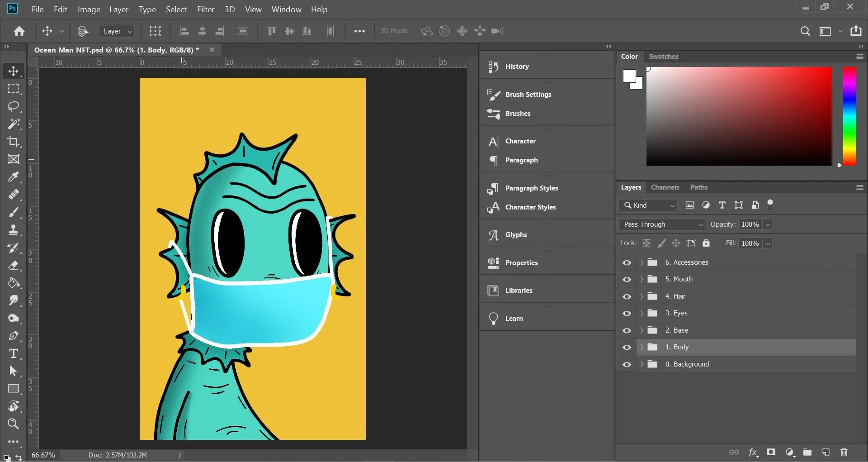Select the Magic Wand tool

[14, 124]
